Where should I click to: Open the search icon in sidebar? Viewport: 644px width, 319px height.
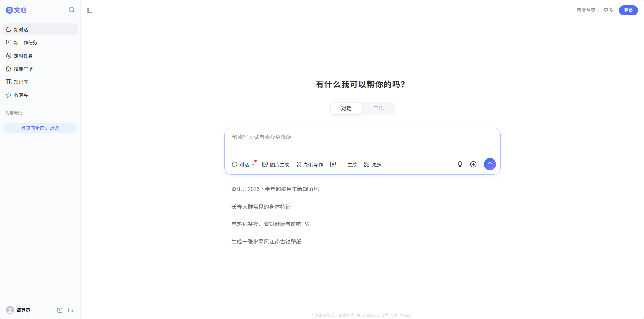click(x=72, y=10)
